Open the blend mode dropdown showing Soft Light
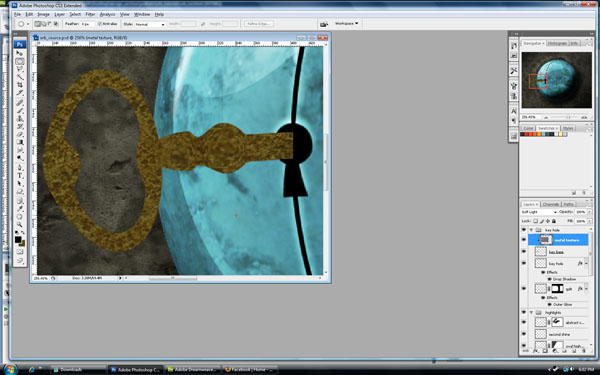This screenshot has width=600, height=375. 539,212
